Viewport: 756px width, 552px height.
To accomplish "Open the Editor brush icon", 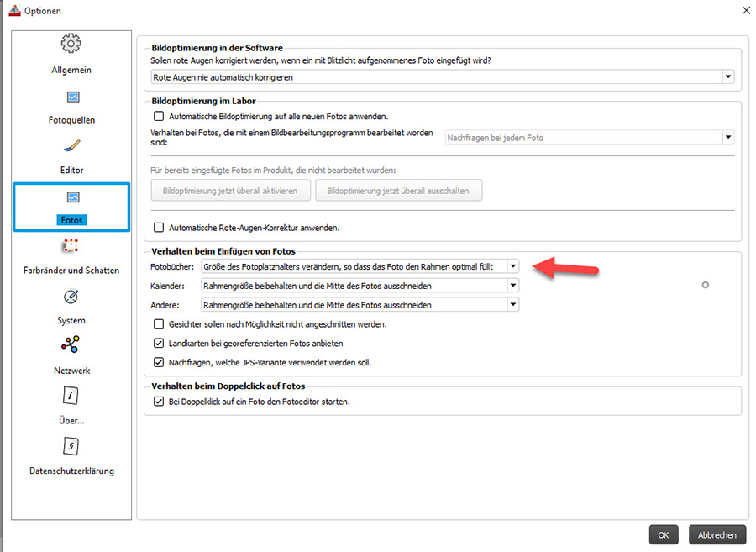I will 72,145.
